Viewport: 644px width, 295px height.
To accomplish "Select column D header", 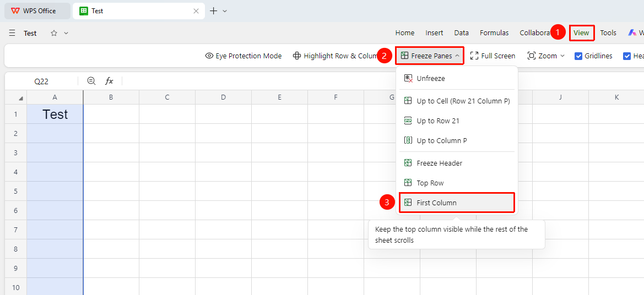I will [x=224, y=97].
